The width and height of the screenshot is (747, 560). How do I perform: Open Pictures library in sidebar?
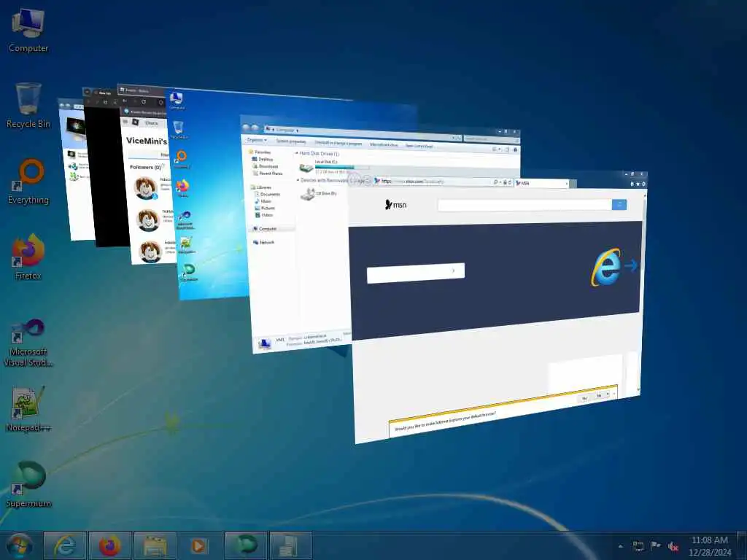click(x=266, y=208)
